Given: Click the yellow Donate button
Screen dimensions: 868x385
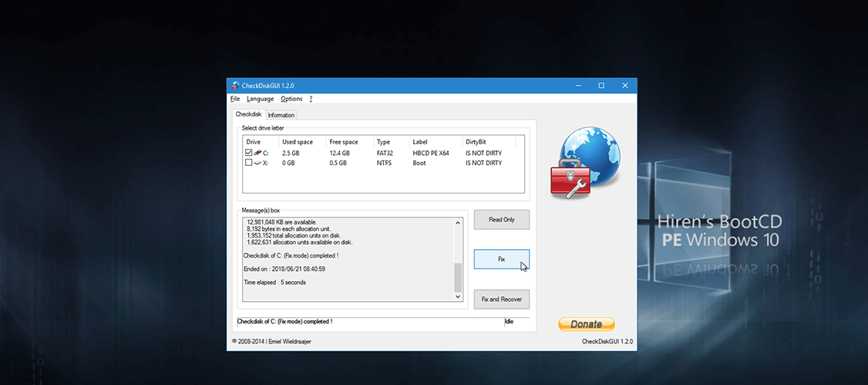Looking at the screenshot, I should [586, 324].
